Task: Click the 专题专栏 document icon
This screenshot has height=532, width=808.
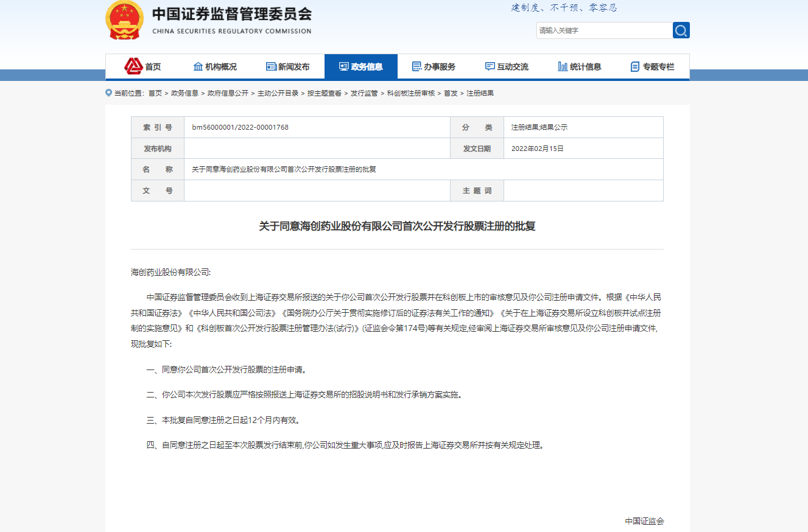Action: (635, 66)
